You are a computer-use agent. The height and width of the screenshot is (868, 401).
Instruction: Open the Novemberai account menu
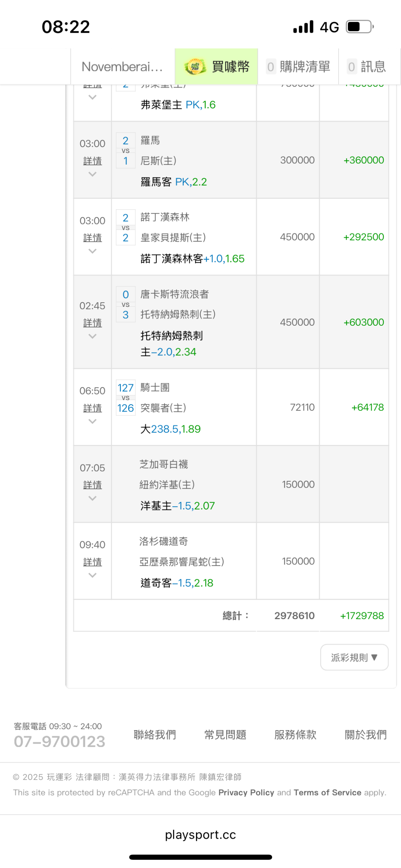pos(122,67)
